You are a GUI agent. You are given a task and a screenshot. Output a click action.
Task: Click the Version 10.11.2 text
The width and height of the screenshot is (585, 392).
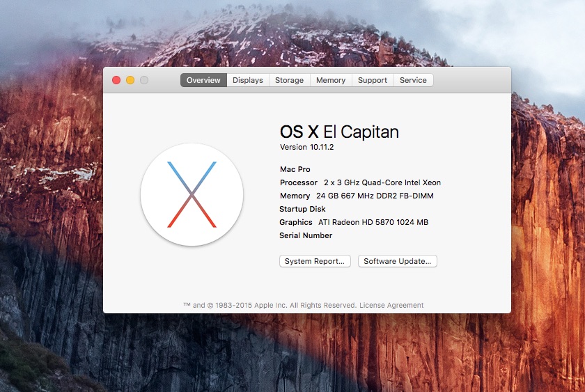pyautogui.click(x=306, y=147)
